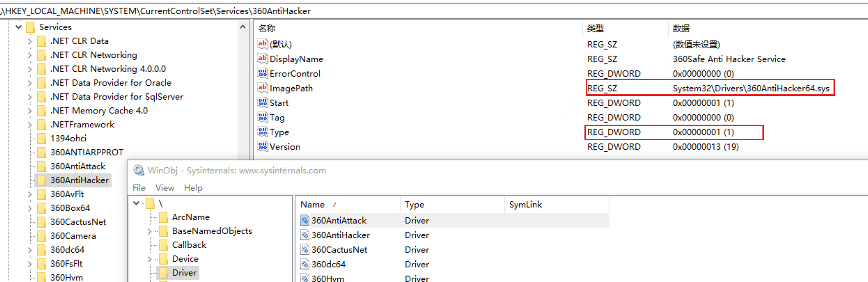Expand the 360dc64 registry key
Viewport: 868px width, 282px height.
[30, 250]
